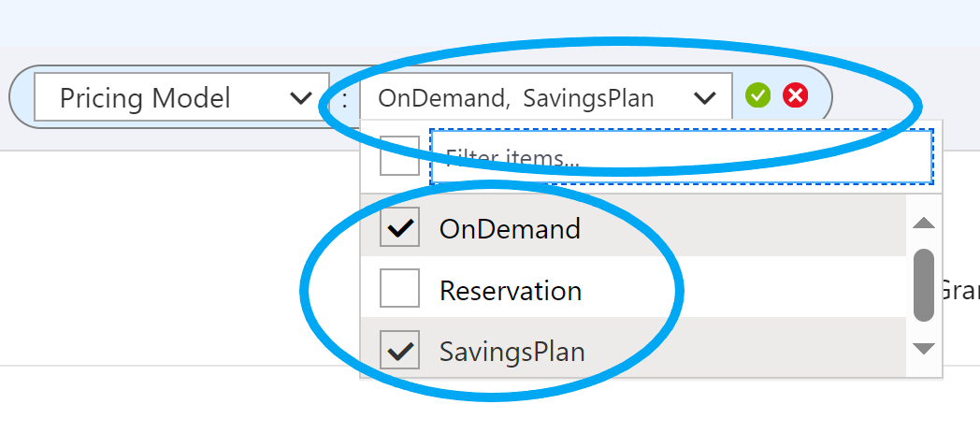980x433 pixels.
Task: Select the OnDemand list item label
Action: [510, 229]
